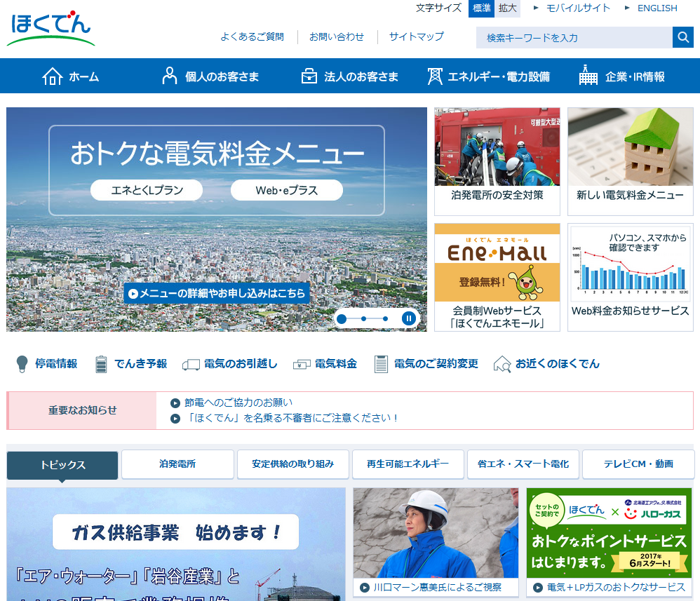Open よくあるご質問
This screenshot has height=601, width=700.
point(253,36)
